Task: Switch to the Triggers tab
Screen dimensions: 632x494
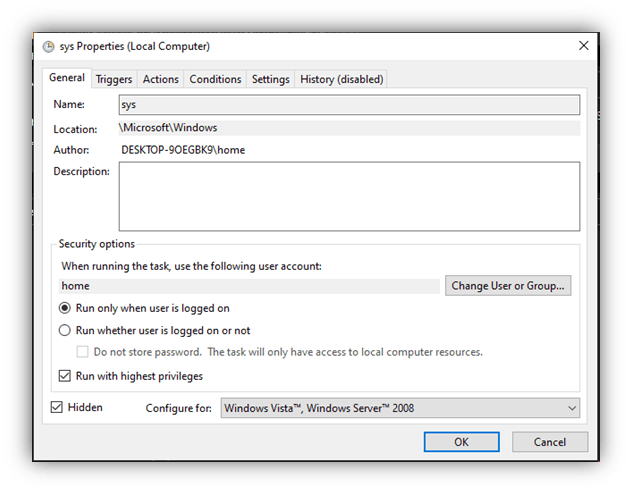Action: tap(114, 79)
